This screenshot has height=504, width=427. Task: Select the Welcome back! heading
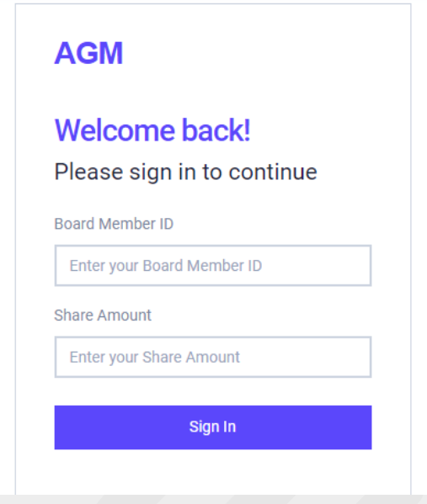152,130
